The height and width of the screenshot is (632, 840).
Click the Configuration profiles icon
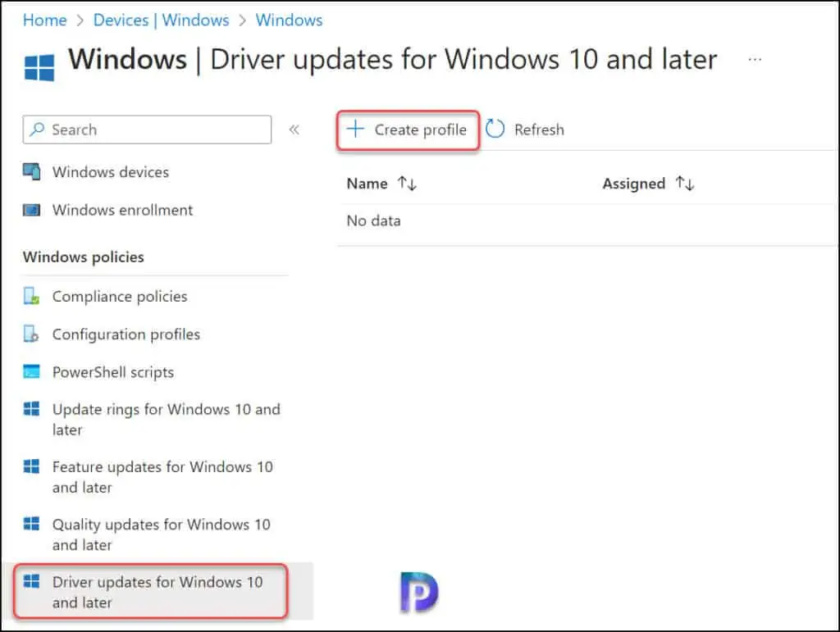click(31, 334)
